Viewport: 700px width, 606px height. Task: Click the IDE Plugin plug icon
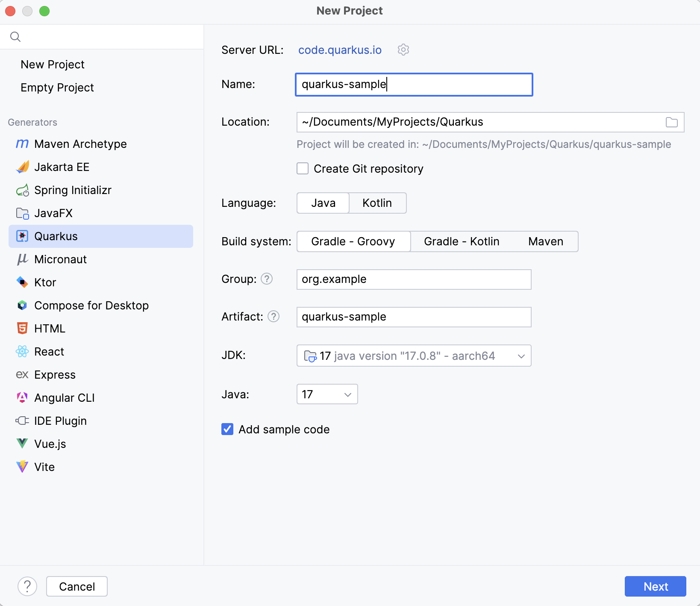22,421
